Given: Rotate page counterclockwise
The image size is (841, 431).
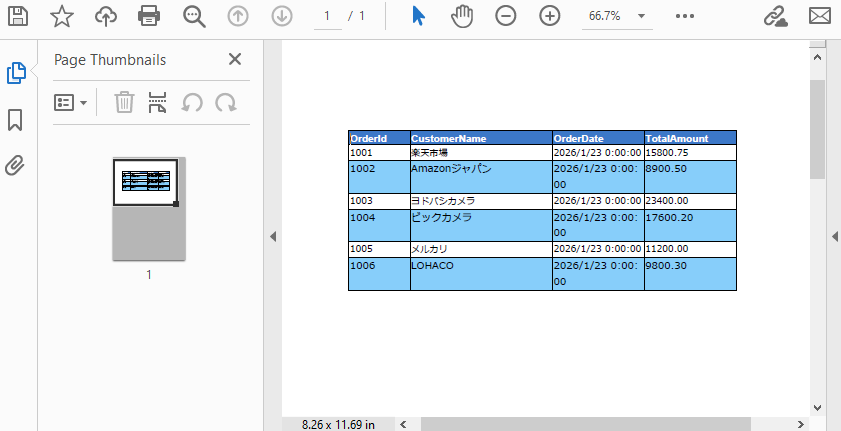Looking at the screenshot, I should point(191,102).
